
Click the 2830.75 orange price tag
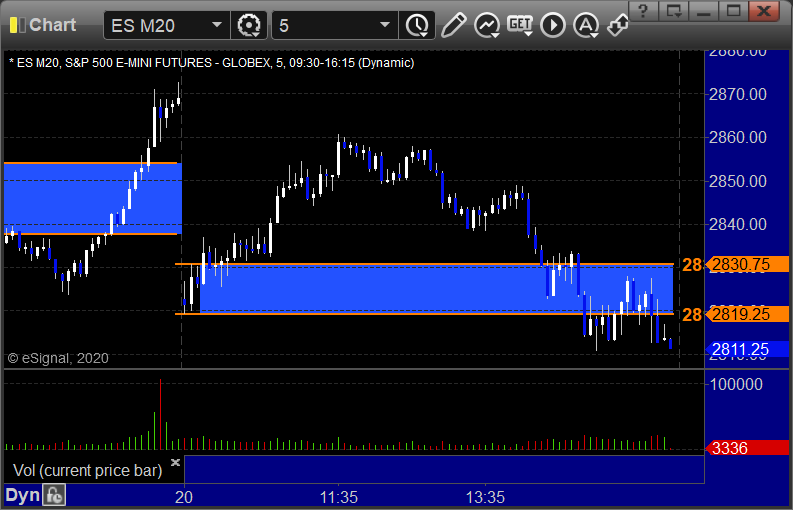(747, 264)
